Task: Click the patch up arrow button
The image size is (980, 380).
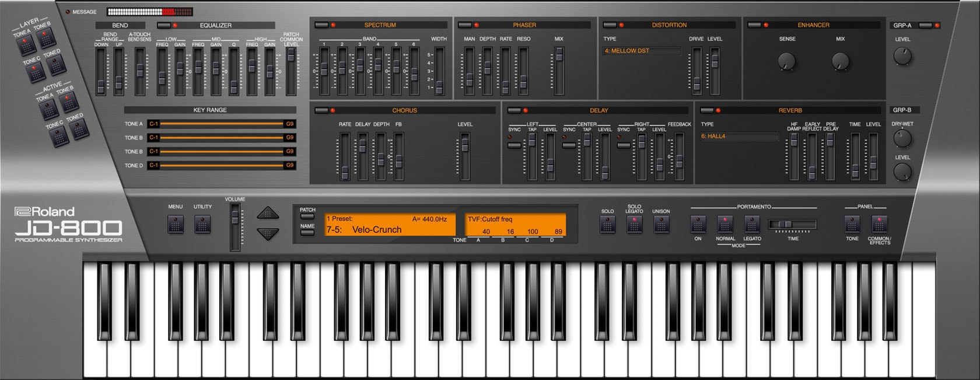Action: tap(268, 213)
